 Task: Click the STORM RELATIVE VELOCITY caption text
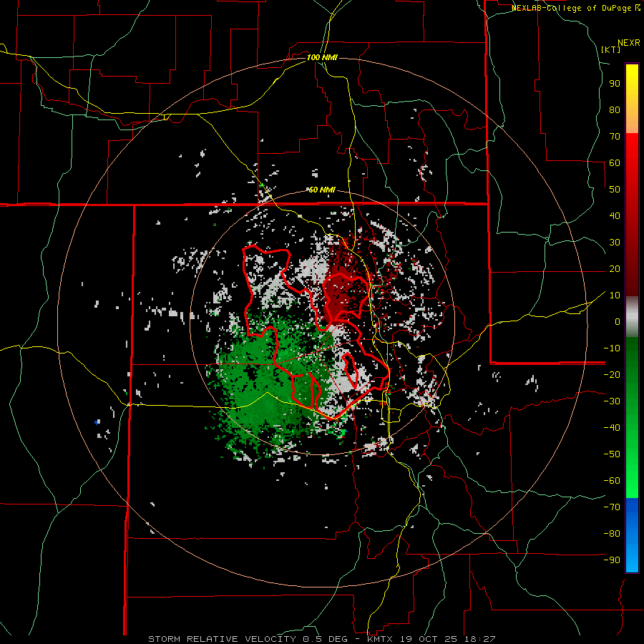(222, 639)
